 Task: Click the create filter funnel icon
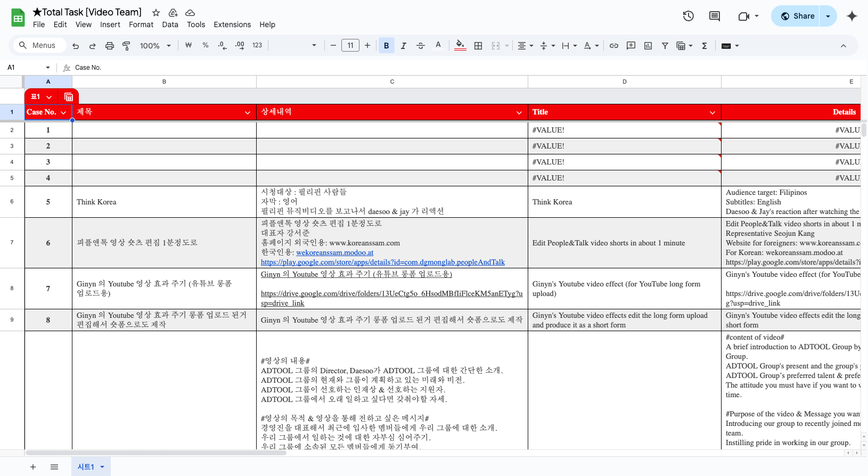(665, 46)
